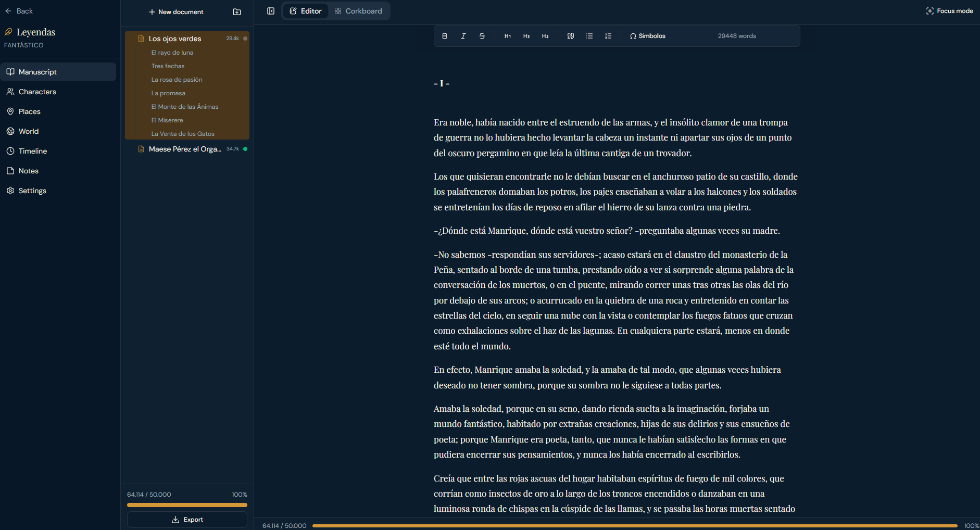This screenshot has height=530, width=980.
Task: Insert a blockquote
Action: coord(571,36)
